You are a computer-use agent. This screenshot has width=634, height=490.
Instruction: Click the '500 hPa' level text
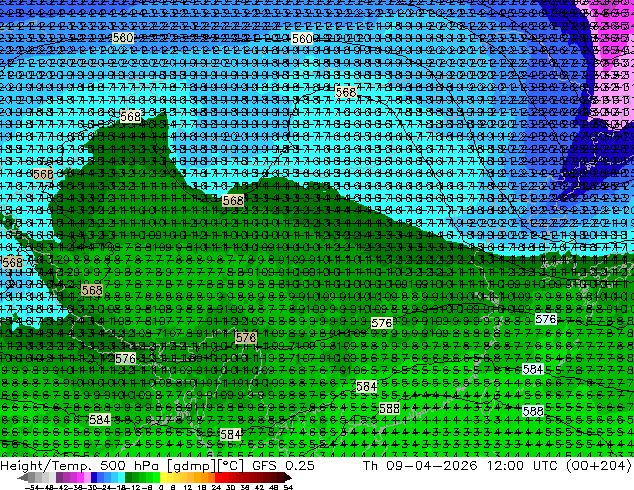click(130, 465)
